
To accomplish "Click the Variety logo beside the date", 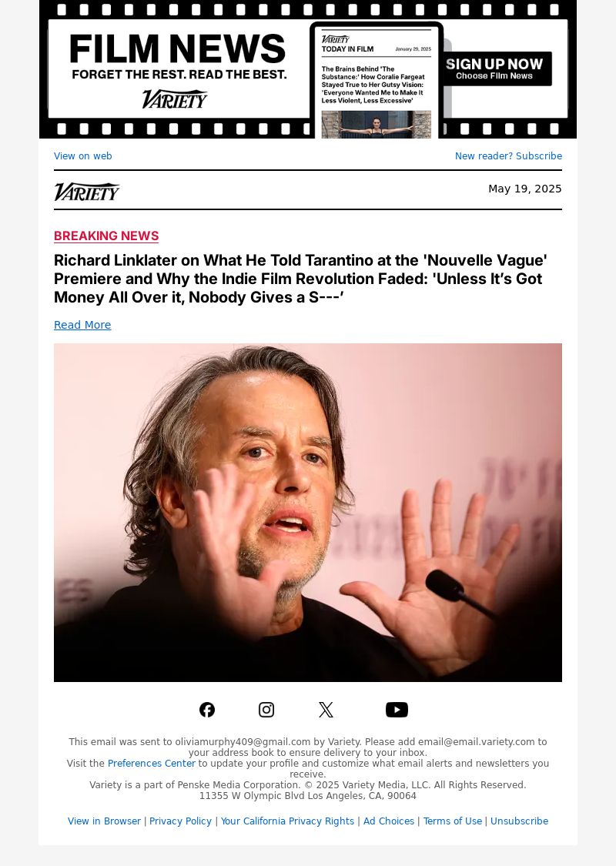I will (x=87, y=192).
